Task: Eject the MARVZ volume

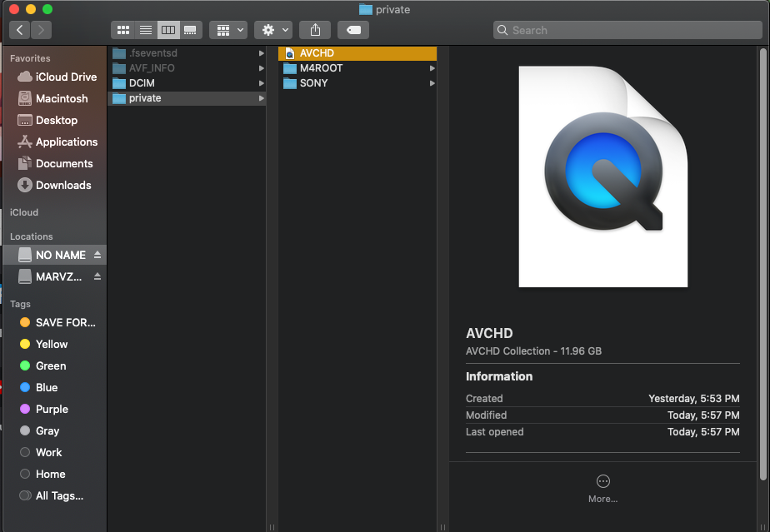Action: pyautogui.click(x=97, y=276)
